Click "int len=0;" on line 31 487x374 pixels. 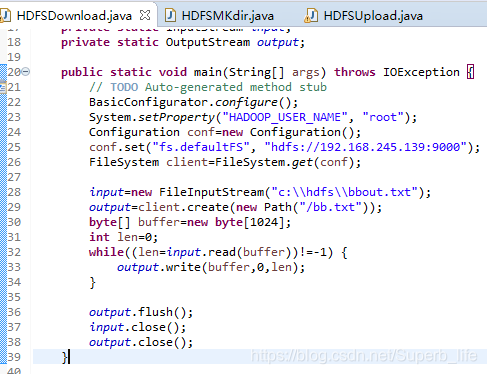coord(123,237)
